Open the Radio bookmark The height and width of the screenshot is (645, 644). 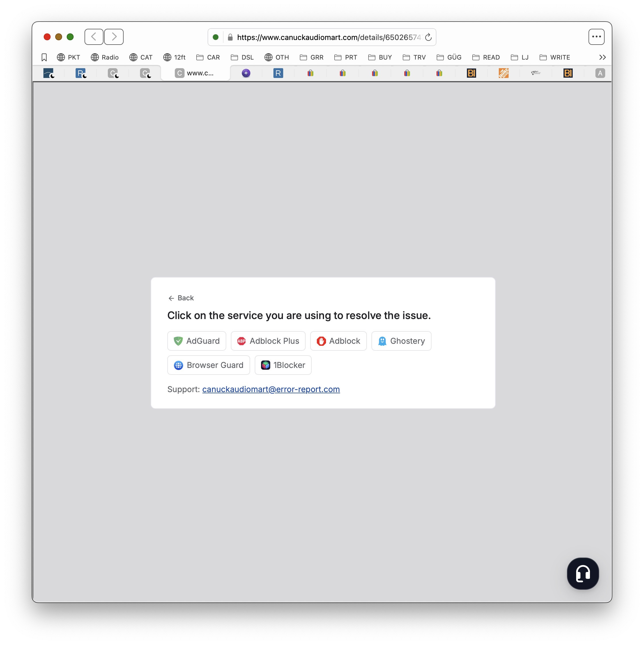click(105, 58)
